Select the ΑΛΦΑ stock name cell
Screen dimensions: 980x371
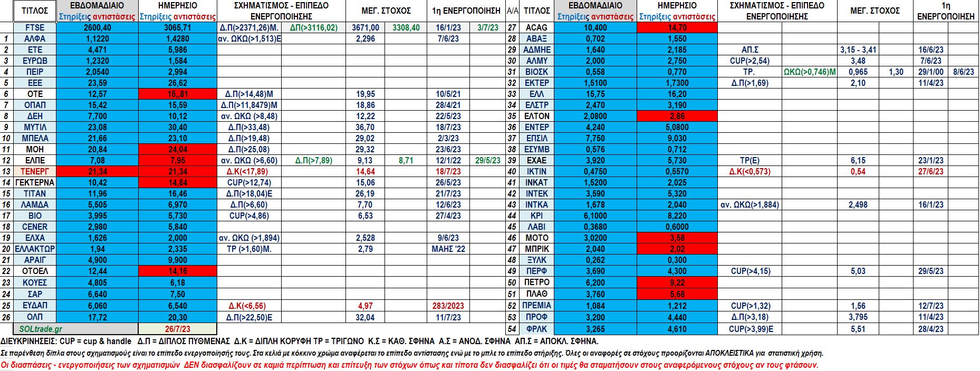(35, 38)
